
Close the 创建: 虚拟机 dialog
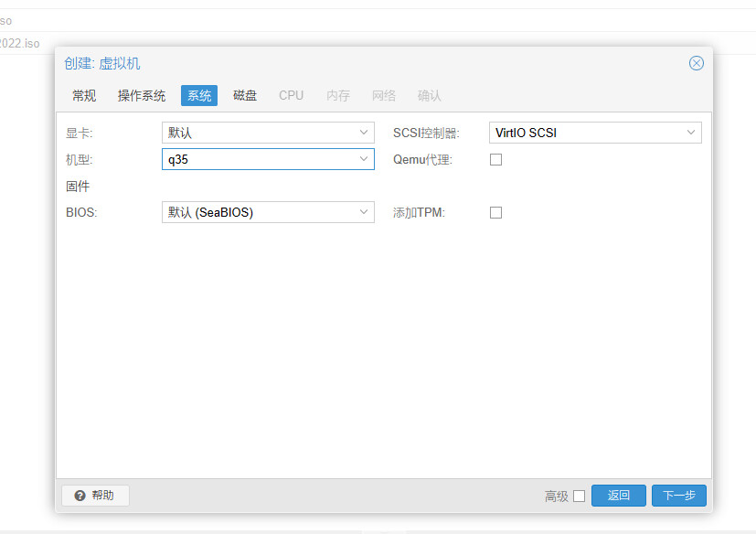pos(696,63)
